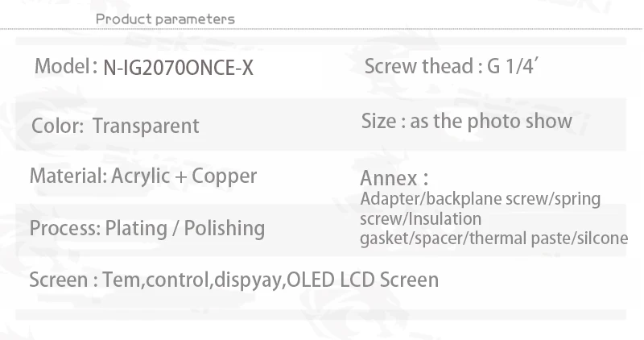Viewport: 644px width, 340px height.
Task: Select the Color: Transparent line
Action: (x=115, y=126)
